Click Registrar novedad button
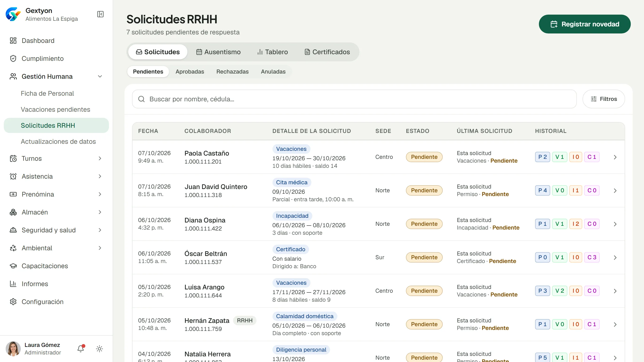 tap(585, 24)
